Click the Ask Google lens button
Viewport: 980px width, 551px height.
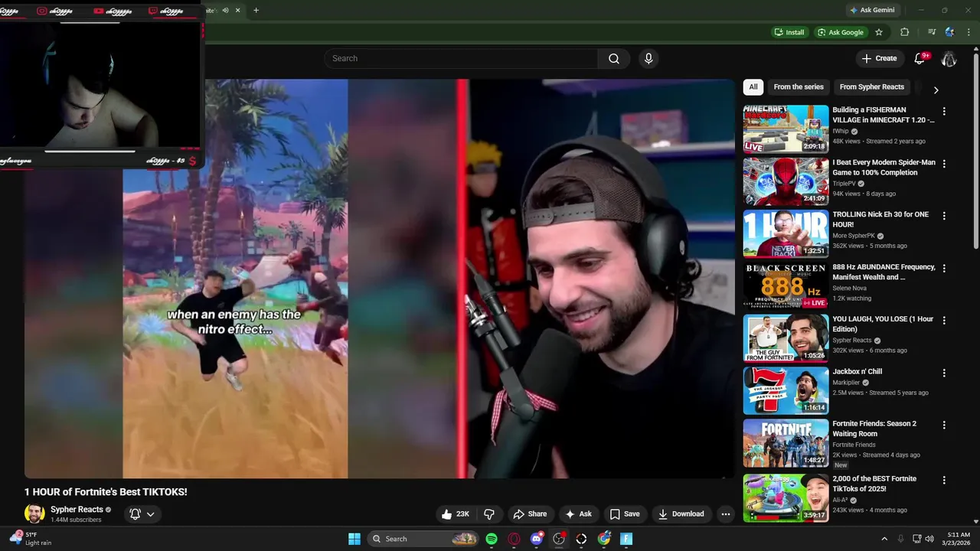pos(841,32)
